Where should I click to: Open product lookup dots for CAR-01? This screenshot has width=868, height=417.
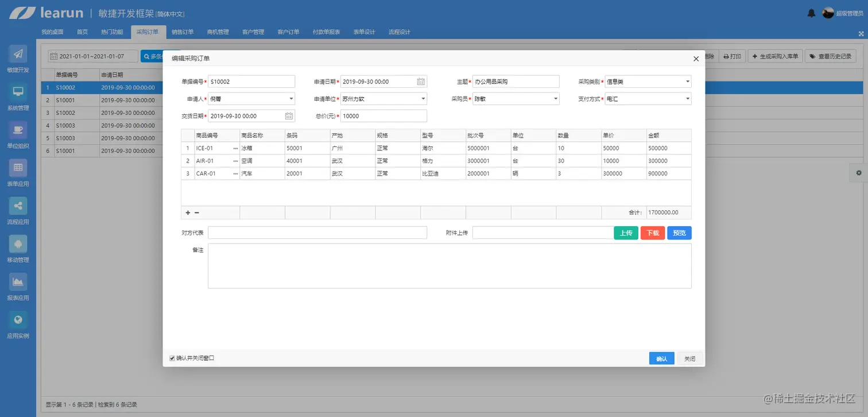(x=235, y=173)
